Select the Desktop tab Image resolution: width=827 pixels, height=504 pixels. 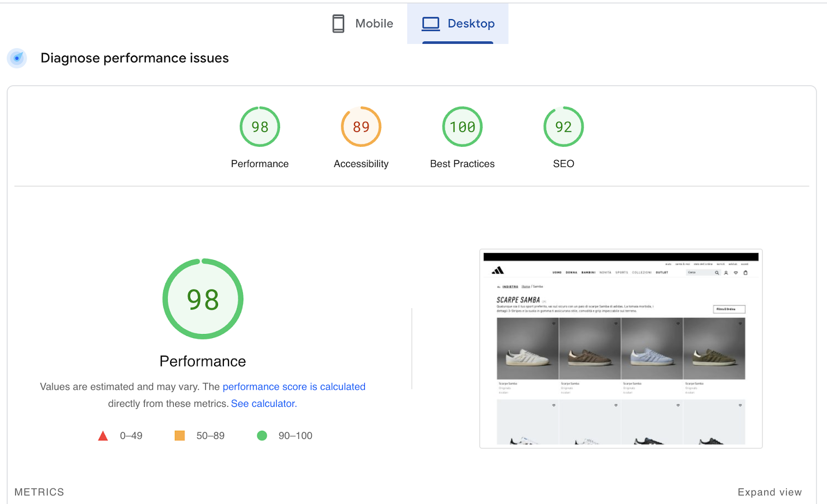click(458, 23)
